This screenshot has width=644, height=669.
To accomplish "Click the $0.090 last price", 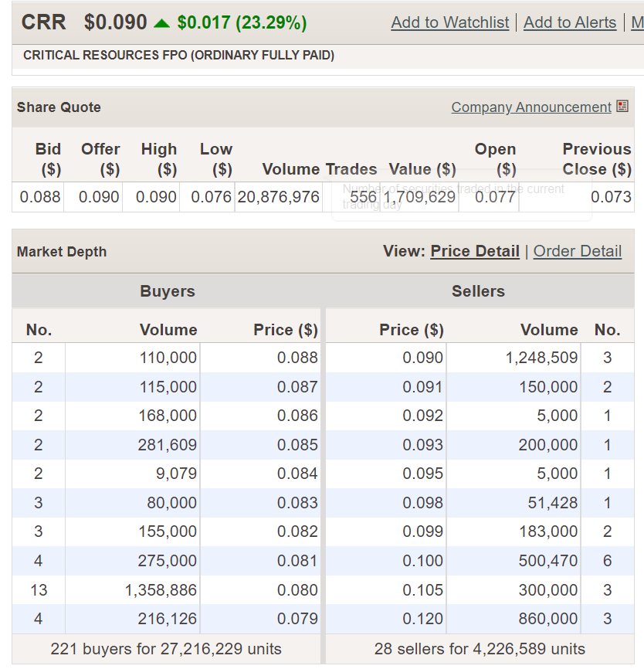I will coord(115,22).
